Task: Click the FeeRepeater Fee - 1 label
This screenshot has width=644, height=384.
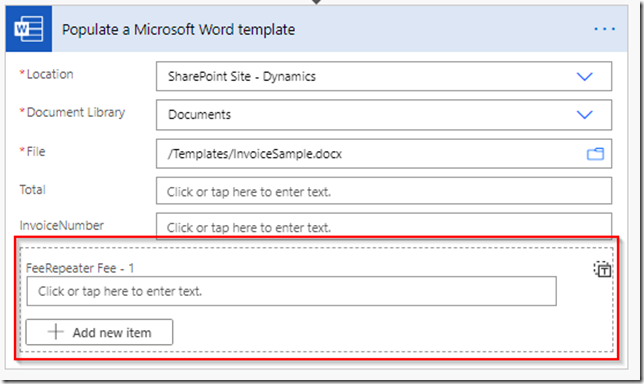Action: [x=80, y=268]
